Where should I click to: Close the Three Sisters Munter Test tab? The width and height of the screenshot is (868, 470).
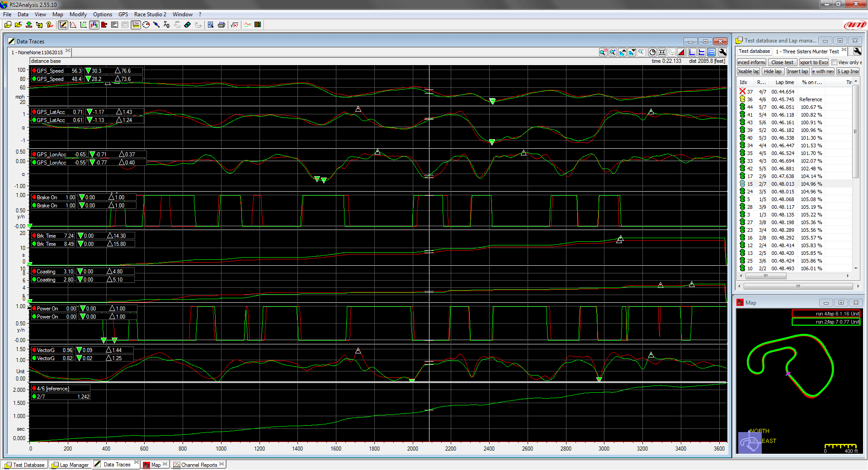pos(844,50)
